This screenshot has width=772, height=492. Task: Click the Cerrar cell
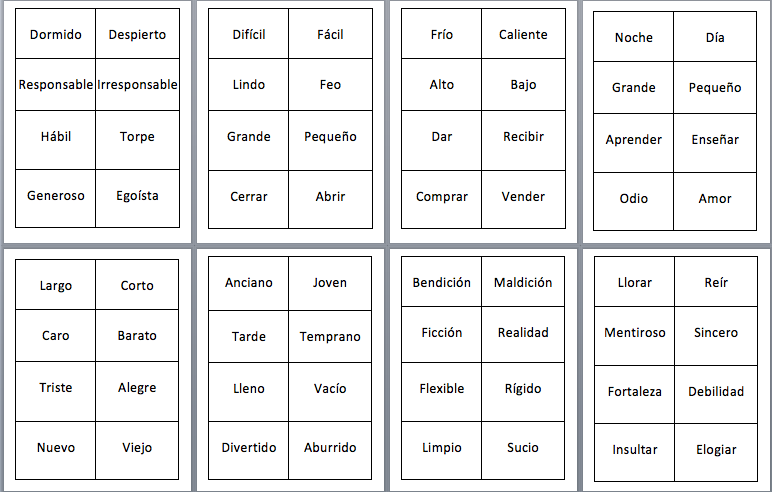pyautogui.click(x=249, y=197)
